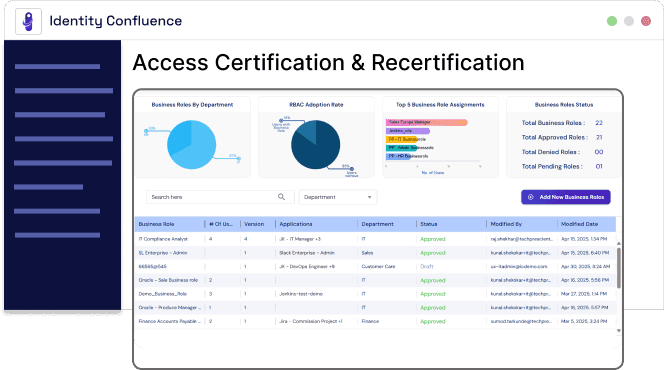Click the sumod.tarkunde modified-by email cell
The height and width of the screenshot is (370, 664).
tap(521, 321)
